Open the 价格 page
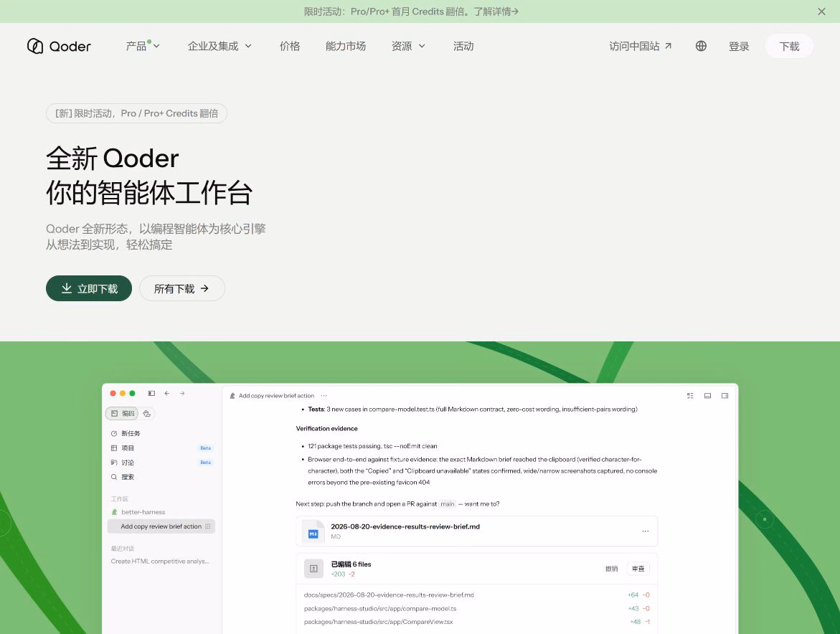840x634 pixels. pos(290,46)
